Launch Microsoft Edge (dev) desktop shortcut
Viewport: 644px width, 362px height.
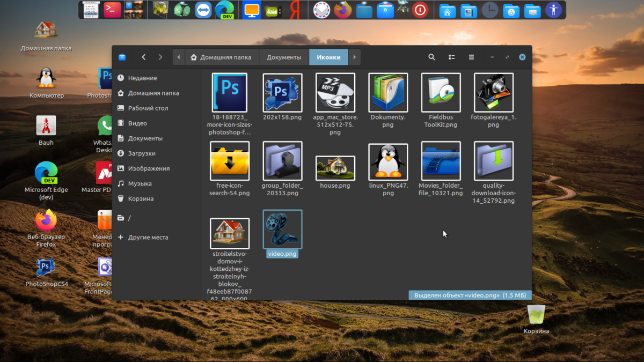pyautogui.click(x=46, y=181)
